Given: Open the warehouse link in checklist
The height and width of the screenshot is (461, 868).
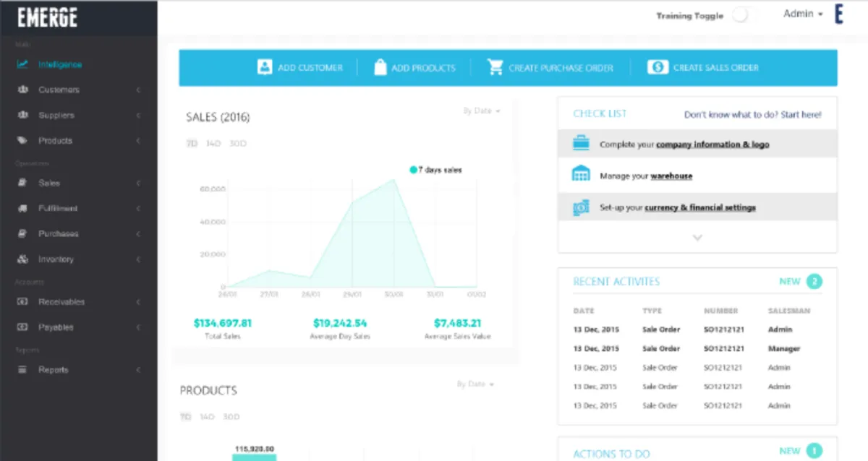Looking at the screenshot, I should [671, 176].
